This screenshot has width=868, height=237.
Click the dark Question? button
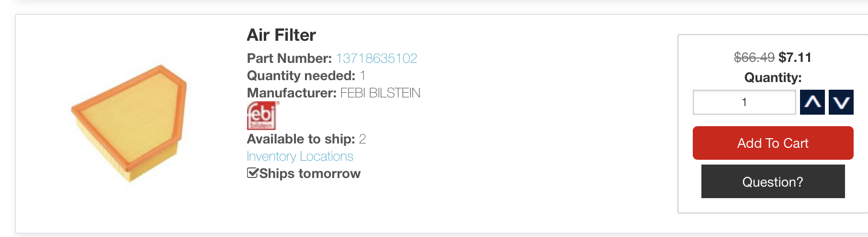(773, 182)
